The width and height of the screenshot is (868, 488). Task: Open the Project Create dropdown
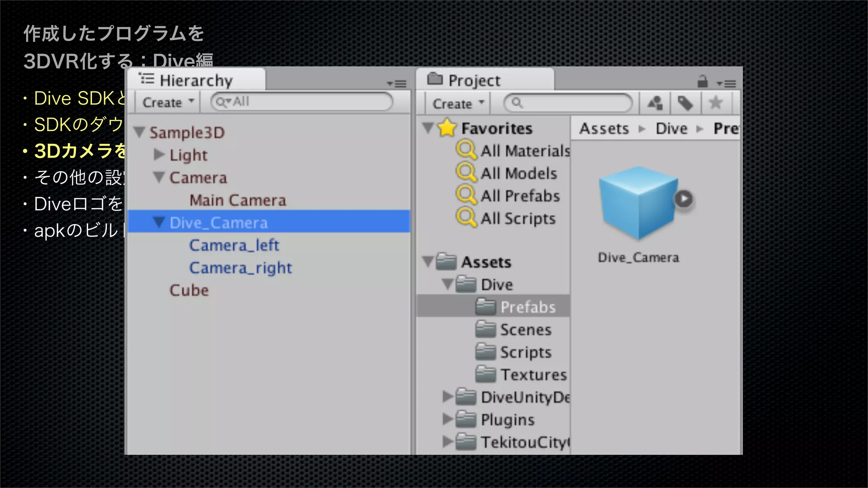pyautogui.click(x=458, y=103)
